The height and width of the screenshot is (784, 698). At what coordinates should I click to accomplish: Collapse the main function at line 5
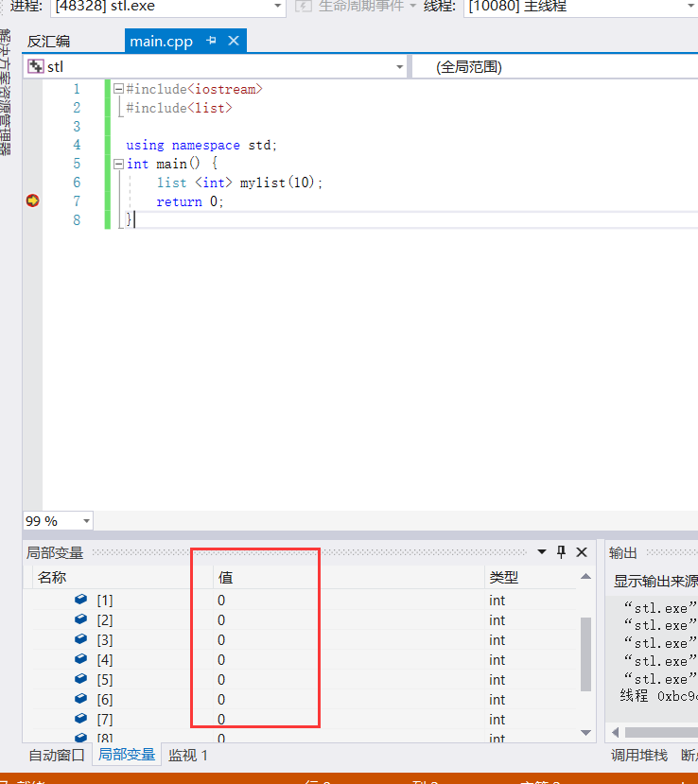[118, 164]
